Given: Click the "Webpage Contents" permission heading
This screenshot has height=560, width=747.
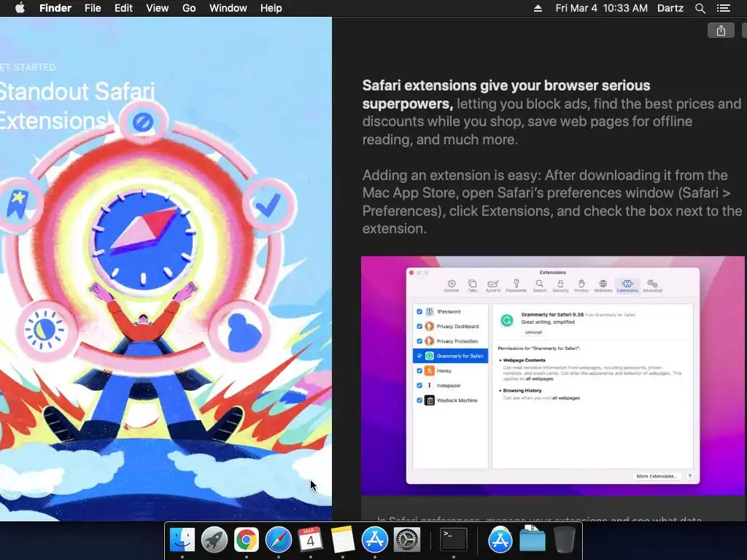Looking at the screenshot, I should coord(524,360).
